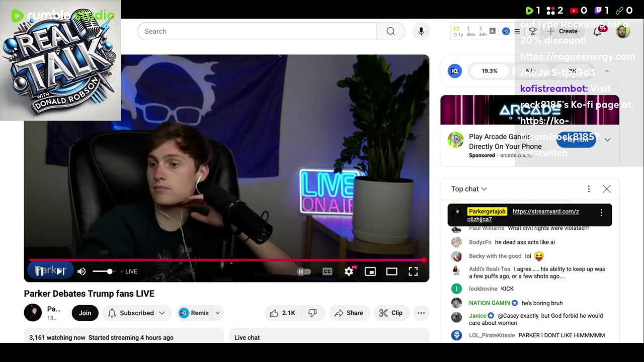Click Janice's chat username
Image resolution: width=644 pixels, height=362 pixels.
pos(477,316)
